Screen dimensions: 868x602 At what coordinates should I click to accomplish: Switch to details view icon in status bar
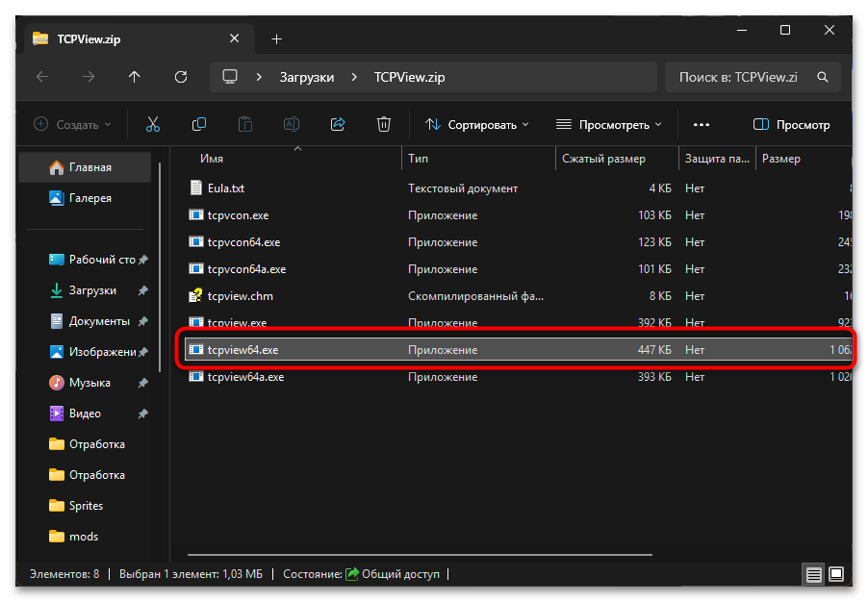[x=813, y=575]
